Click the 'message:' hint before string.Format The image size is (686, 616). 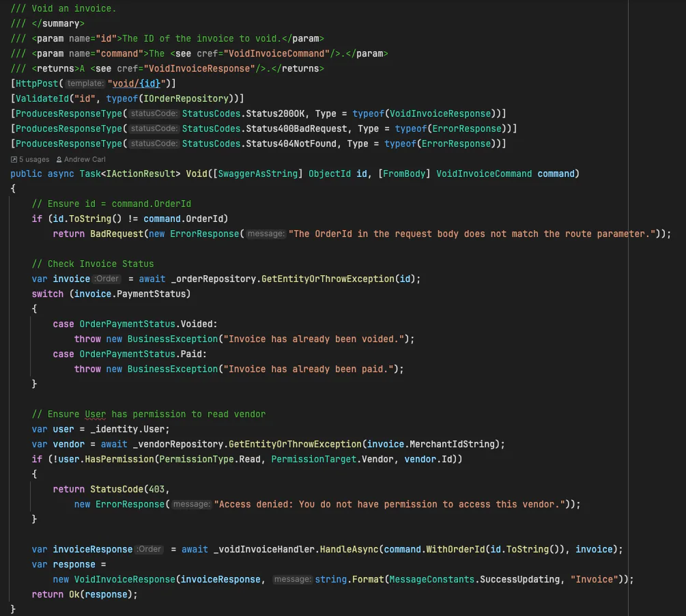[292, 579]
